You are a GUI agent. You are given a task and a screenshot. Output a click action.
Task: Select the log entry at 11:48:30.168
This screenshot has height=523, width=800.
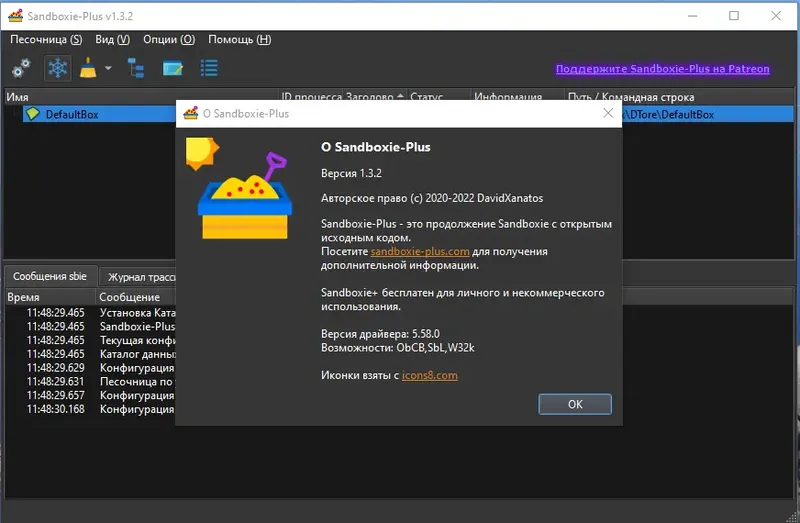pos(91,409)
